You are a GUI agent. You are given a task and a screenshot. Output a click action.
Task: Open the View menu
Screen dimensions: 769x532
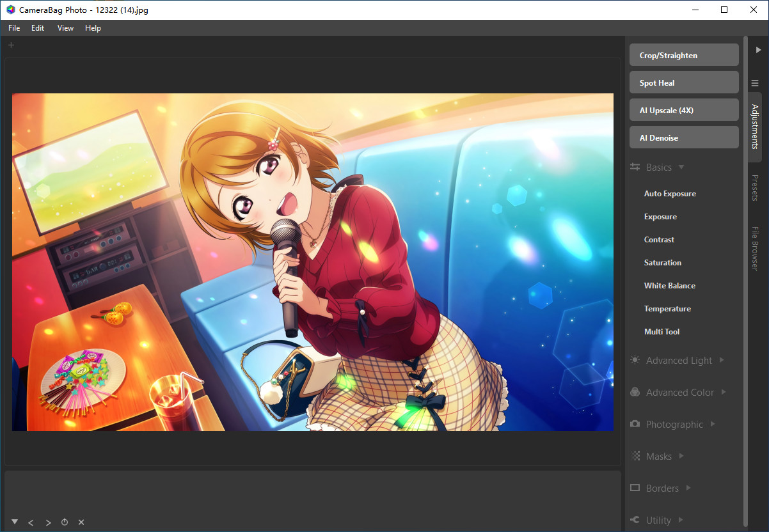pos(65,28)
